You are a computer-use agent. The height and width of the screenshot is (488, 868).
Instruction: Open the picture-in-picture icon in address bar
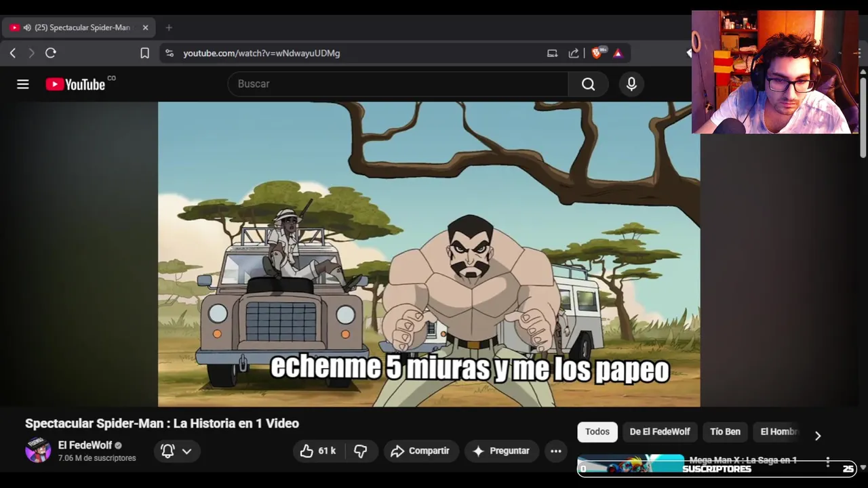point(552,53)
